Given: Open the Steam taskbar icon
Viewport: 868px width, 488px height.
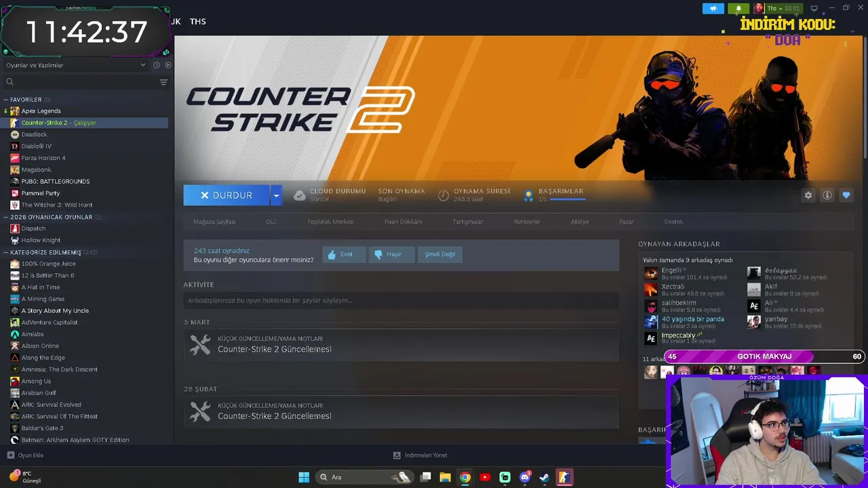Looking at the screenshot, I should pyautogui.click(x=544, y=477).
